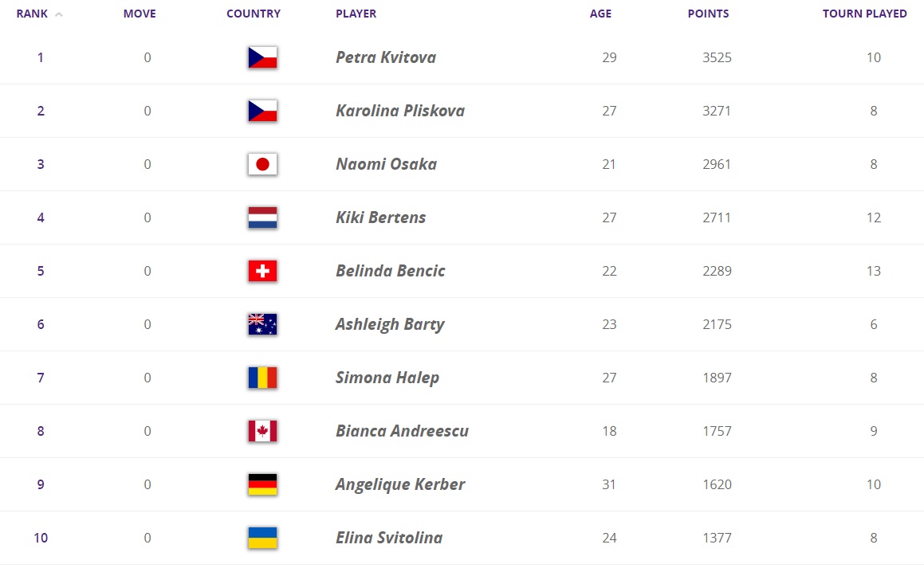Open Naomi Osaka's player profile
Viewport: 924px width, 568px height.
pyautogui.click(x=386, y=164)
